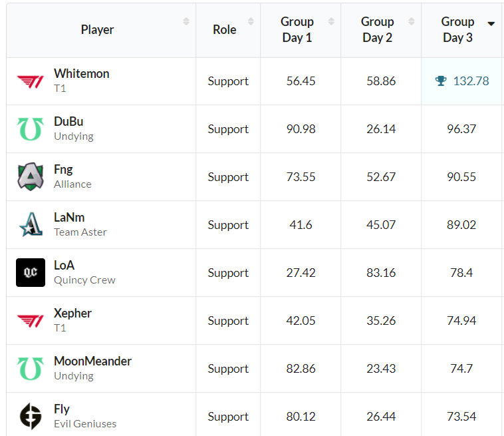504x436 pixels.
Task: Click T1 logo beside Xepher
Action: point(31,321)
